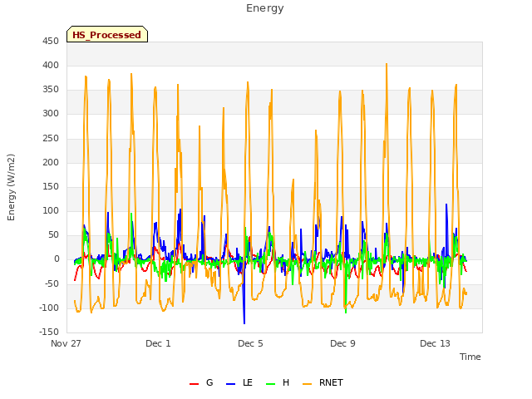Click the Energy (W/m2) y-axis label
The image size is (532, 399).
11,187
